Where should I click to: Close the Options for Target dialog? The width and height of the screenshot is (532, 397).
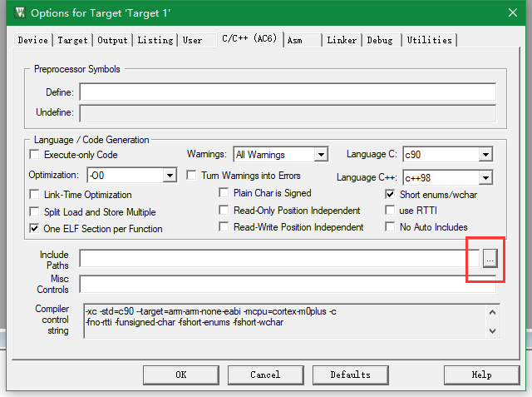[x=513, y=12]
